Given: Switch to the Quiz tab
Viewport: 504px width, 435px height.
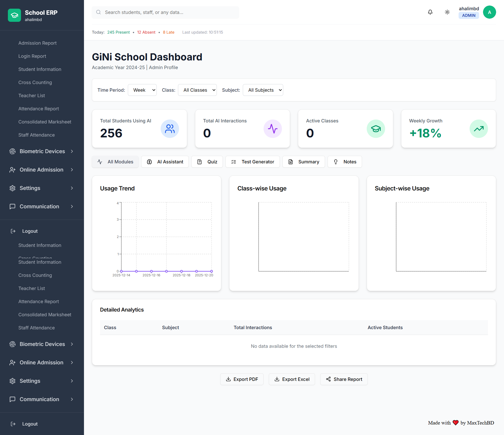Looking at the screenshot, I should coord(207,162).
